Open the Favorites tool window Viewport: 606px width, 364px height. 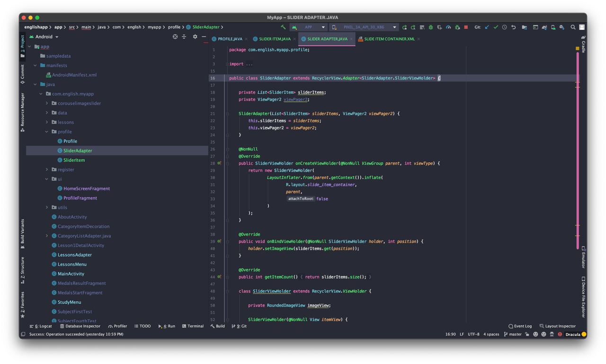point(22,305)
